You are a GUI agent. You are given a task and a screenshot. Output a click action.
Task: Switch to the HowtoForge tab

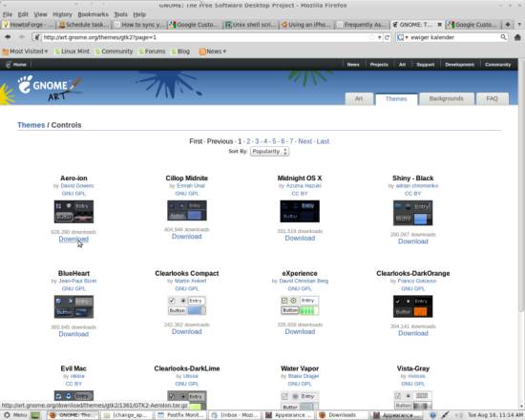coord(28,25)
